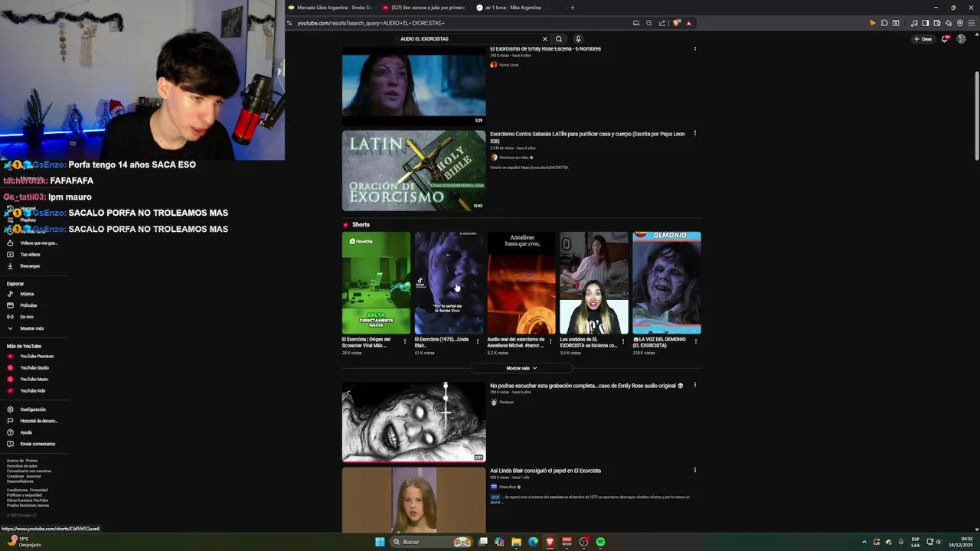Open Windows Start menu

(380, 542)
